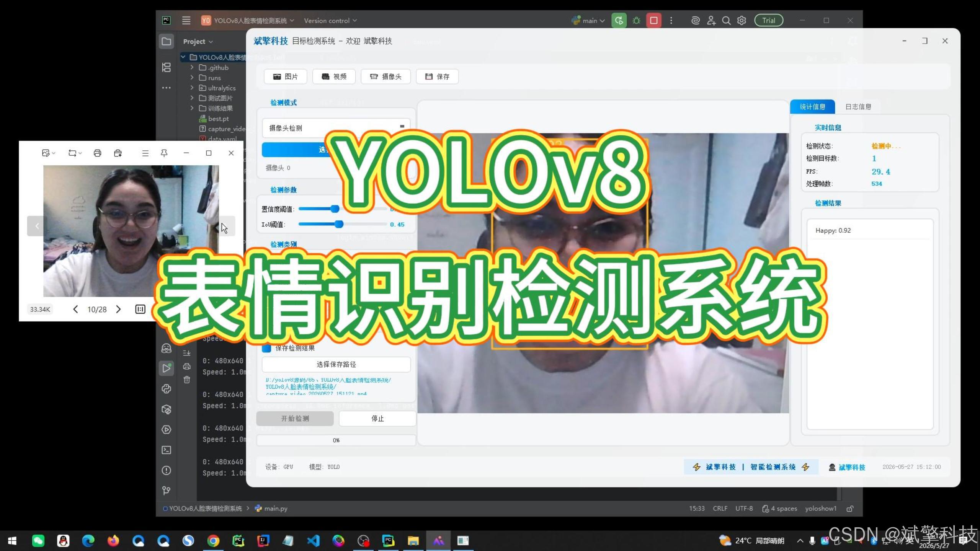
Task: Open PyCharm settings gear icon
Action: pos(742,21)
